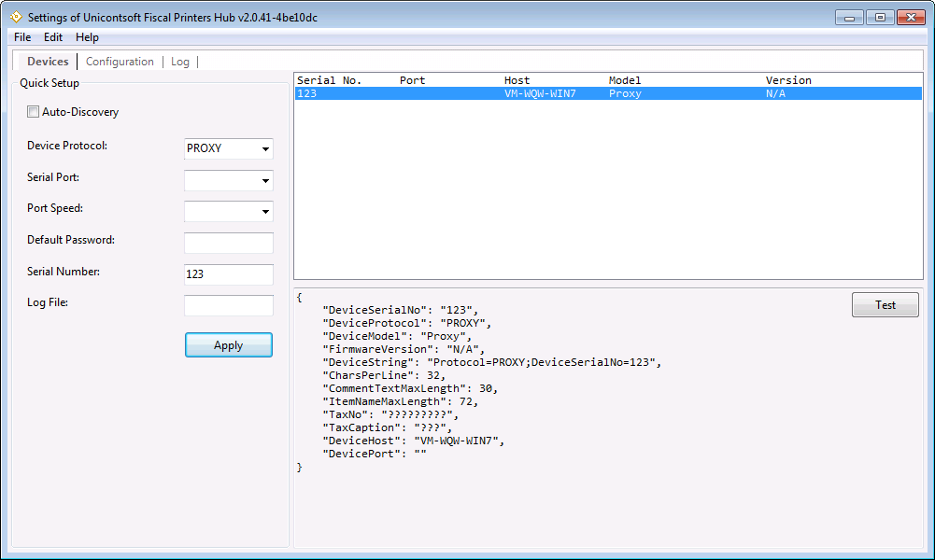This screenshot has height=560, width=935.
Task: Open the Help menu
Action: coord(87,37)
